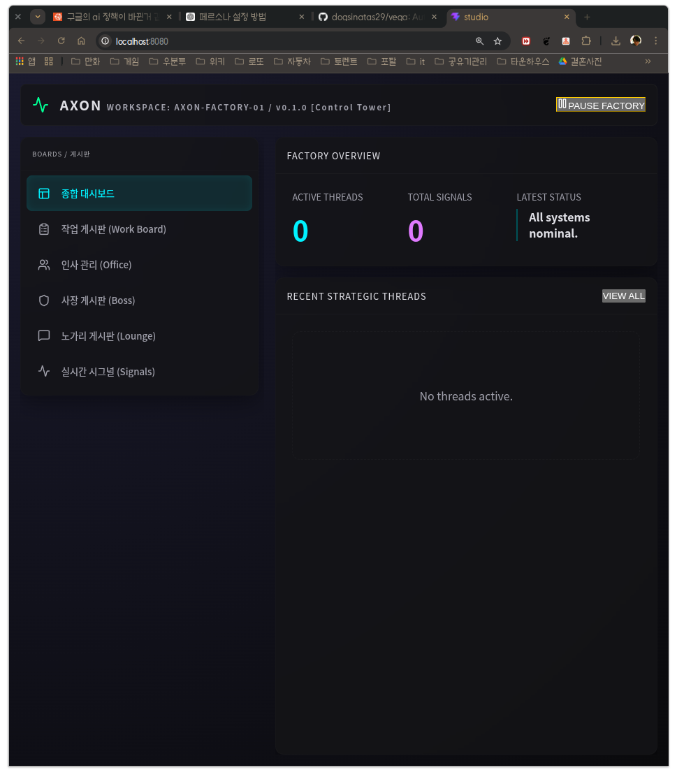Click the Signals activity icon

(44, 372)
